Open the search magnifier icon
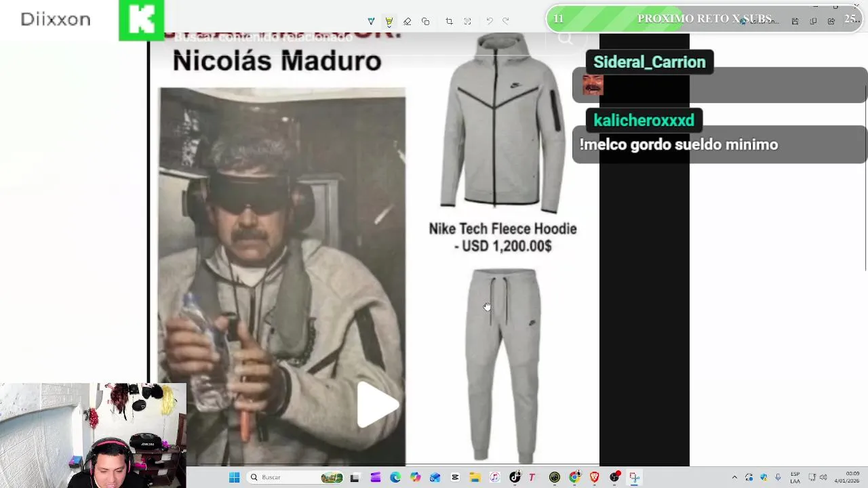The height and width of the screenshot is (488, 868). [565, 38]
